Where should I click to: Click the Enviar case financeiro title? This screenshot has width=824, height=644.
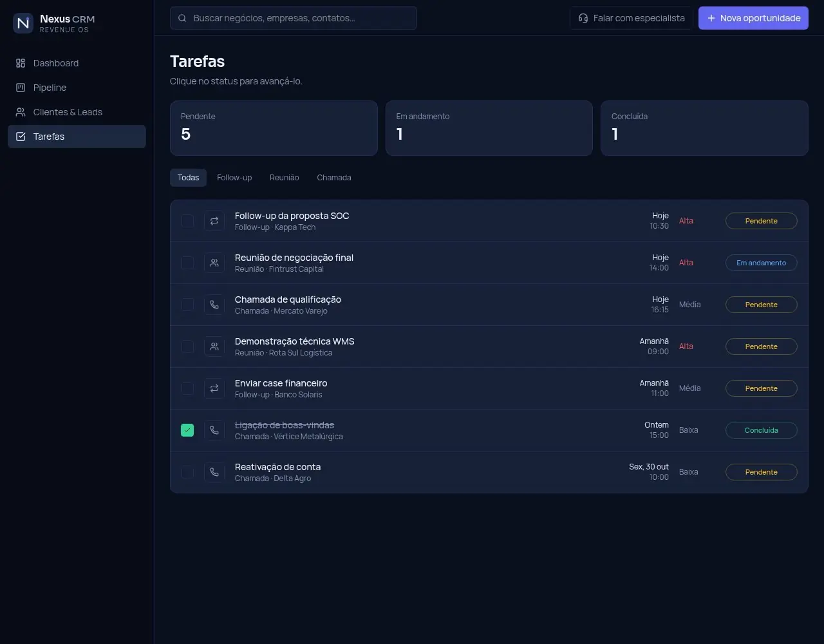click(x=281, y=383)
